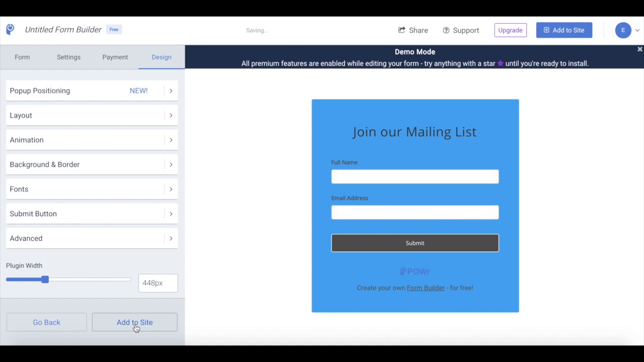The image size is (644, 362).
Task: Click Join our Mailing List heading
Action: pos(415,132)
